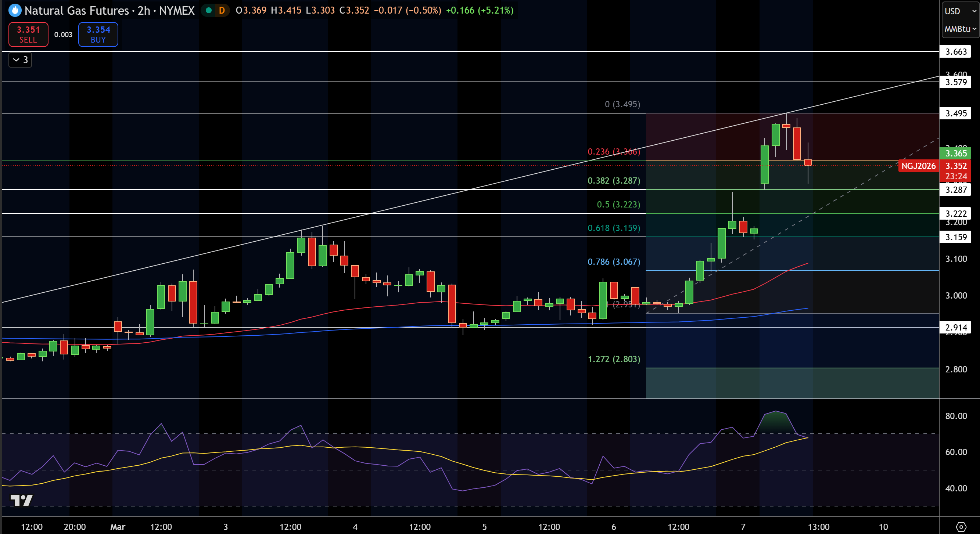980x534 pixels.
Task: Open chart settings gear icon at bottom right
Action: (961, 527)
